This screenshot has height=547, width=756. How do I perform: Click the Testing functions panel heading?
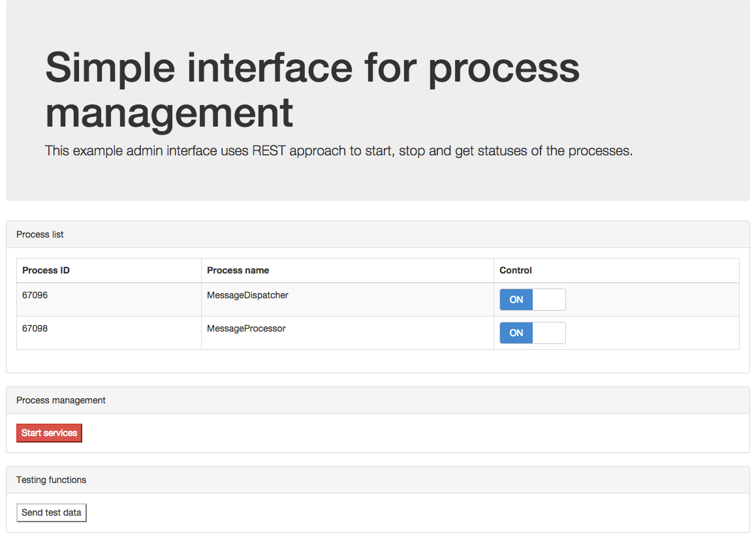coord(51,480)
